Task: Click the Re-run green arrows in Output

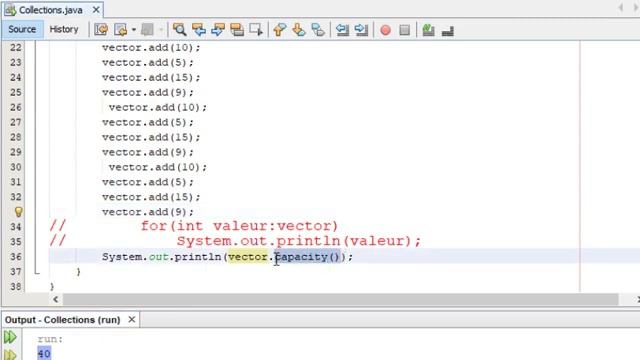Action: [x=10, y=337]
